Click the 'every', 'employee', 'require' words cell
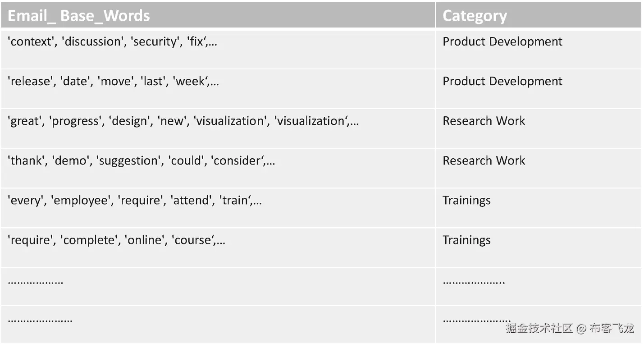Viewport: 644px width, 344px height. point(135,201)
